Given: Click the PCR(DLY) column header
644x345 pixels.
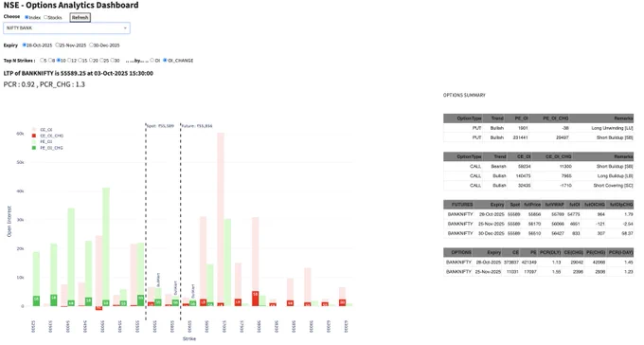Looking at the screenshot, I should coord(550,252).
